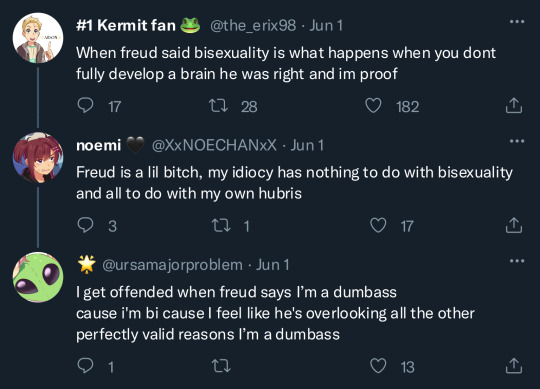Viewport: 540px width, 389px height.
Task: Open @the_erix98 profile handle
Action: pyautogui.click(x=253, y=25)
